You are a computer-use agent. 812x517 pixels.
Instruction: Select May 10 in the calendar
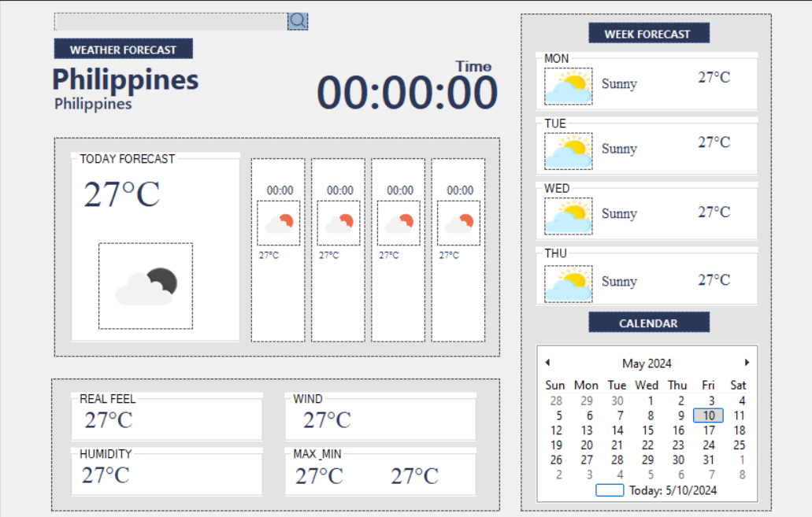[708, 415]
